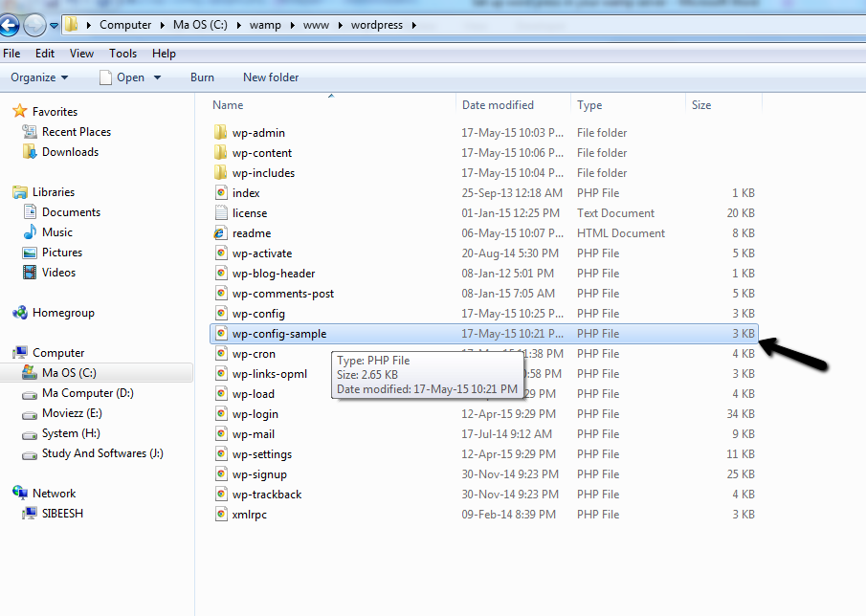The width and height of the screenshot is (866, 616).
Task: Sort by the Size column header
Action: pos(701,105)
